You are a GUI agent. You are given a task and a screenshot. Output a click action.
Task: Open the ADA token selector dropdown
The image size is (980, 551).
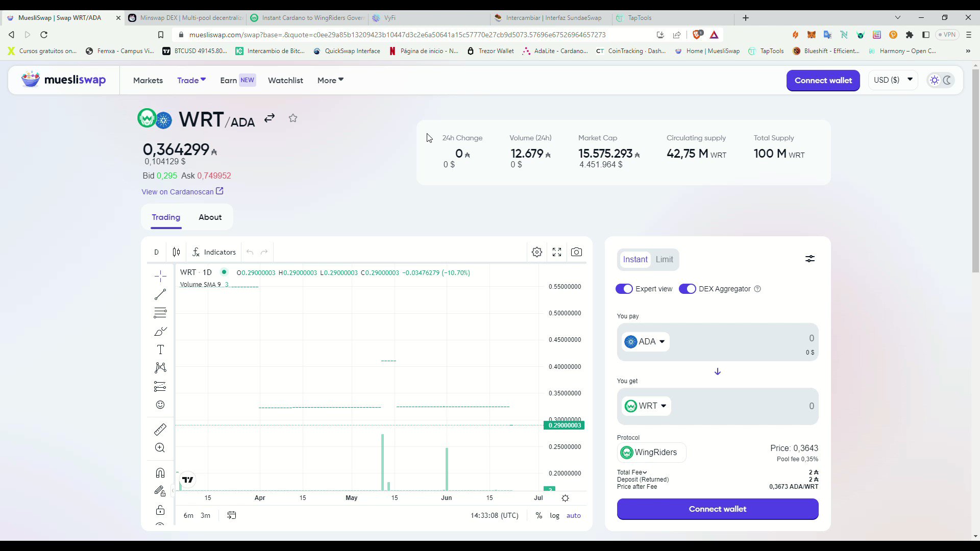645,342
